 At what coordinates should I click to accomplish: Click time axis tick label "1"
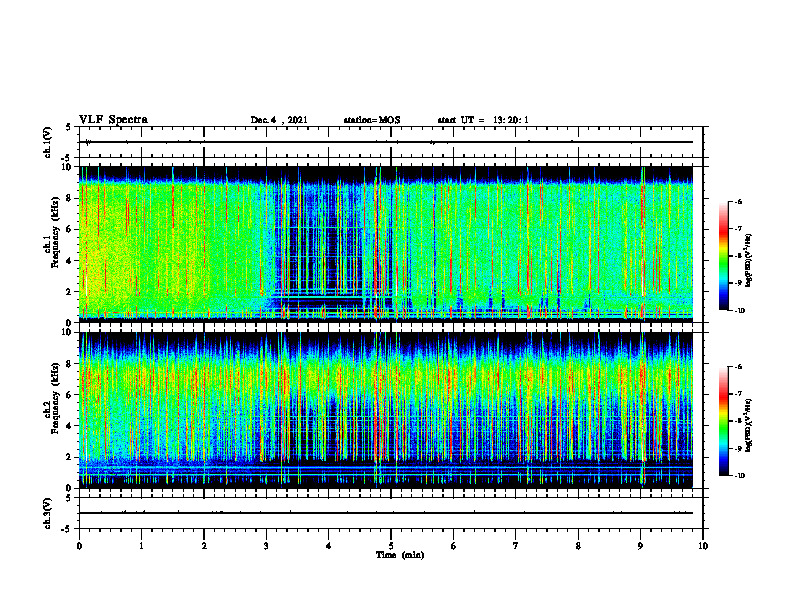[x=141, y=546]
